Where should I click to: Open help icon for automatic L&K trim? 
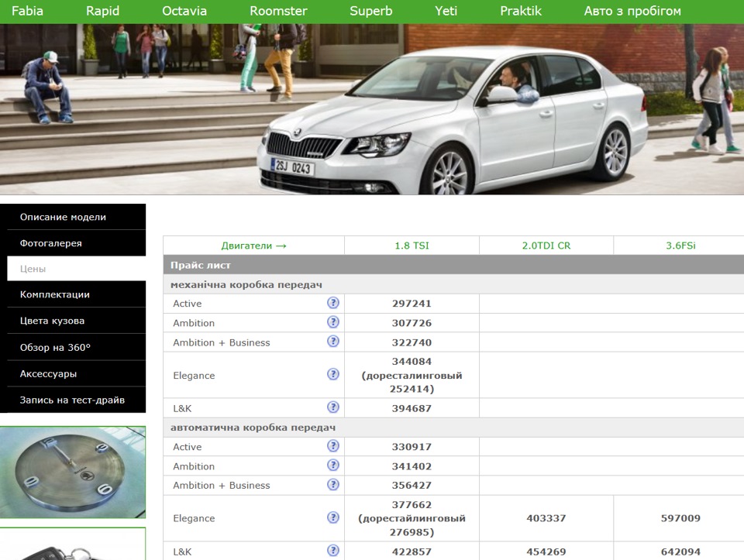tap(333, 551)
